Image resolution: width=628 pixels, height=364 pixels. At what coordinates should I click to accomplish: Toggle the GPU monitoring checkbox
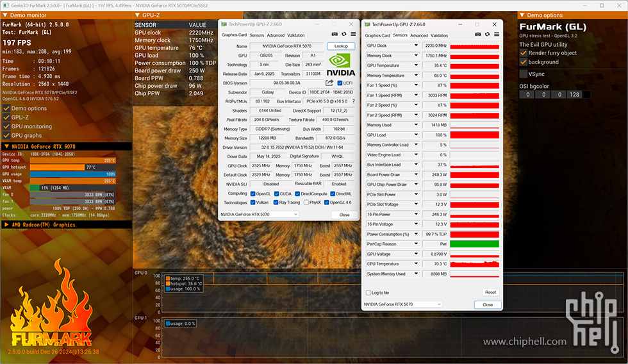6,126
